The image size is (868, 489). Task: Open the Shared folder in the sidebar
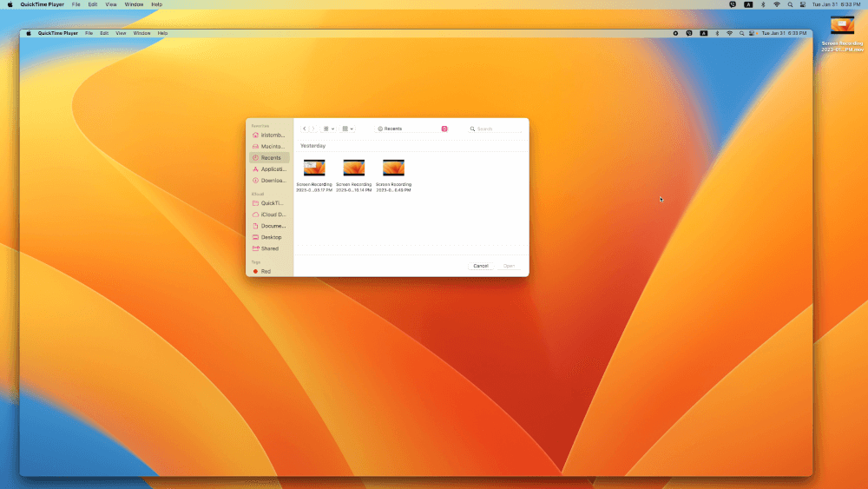(x=269, y=248)
